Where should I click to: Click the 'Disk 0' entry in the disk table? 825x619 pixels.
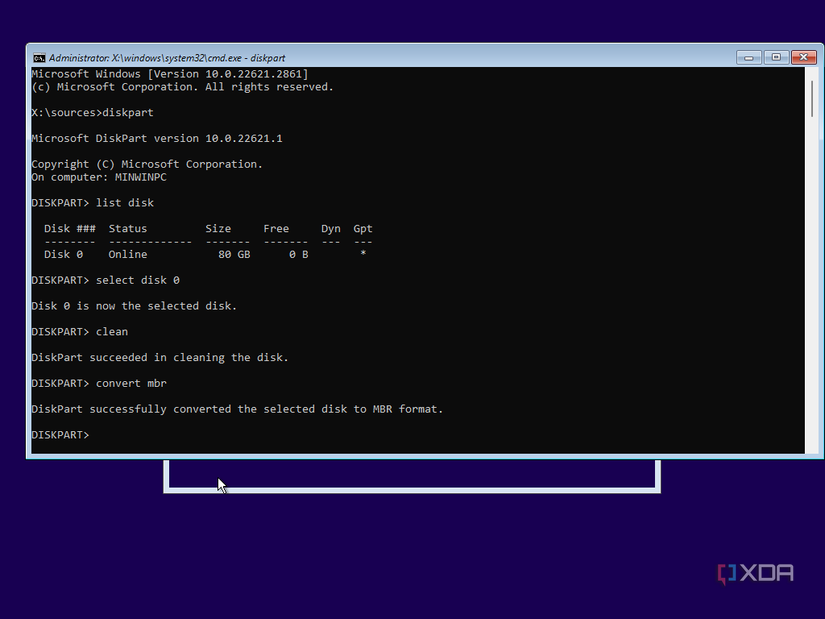pos(63,254)
